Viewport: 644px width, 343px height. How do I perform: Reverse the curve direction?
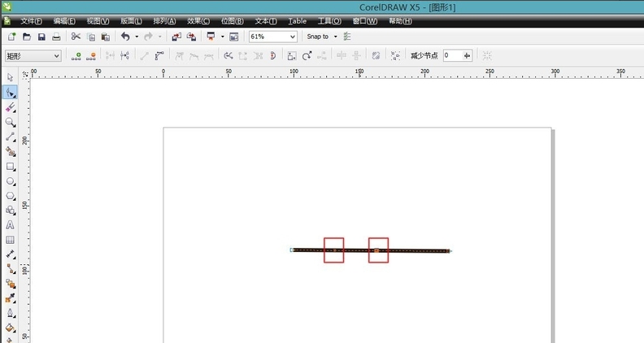(228, 56)
